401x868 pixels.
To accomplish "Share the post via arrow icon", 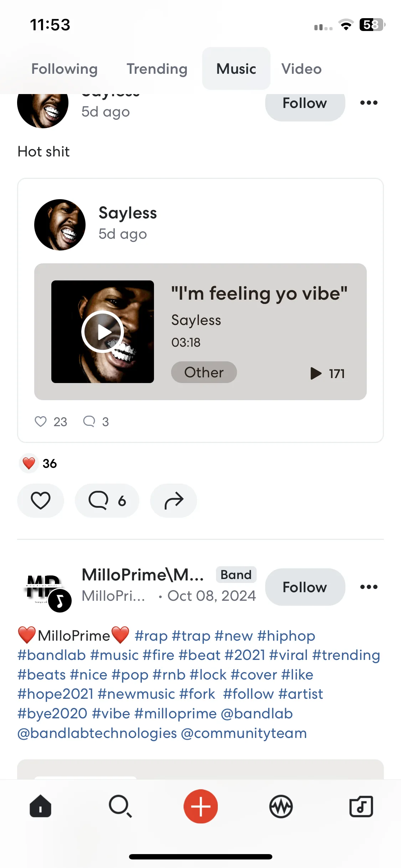I will [174, 500].
